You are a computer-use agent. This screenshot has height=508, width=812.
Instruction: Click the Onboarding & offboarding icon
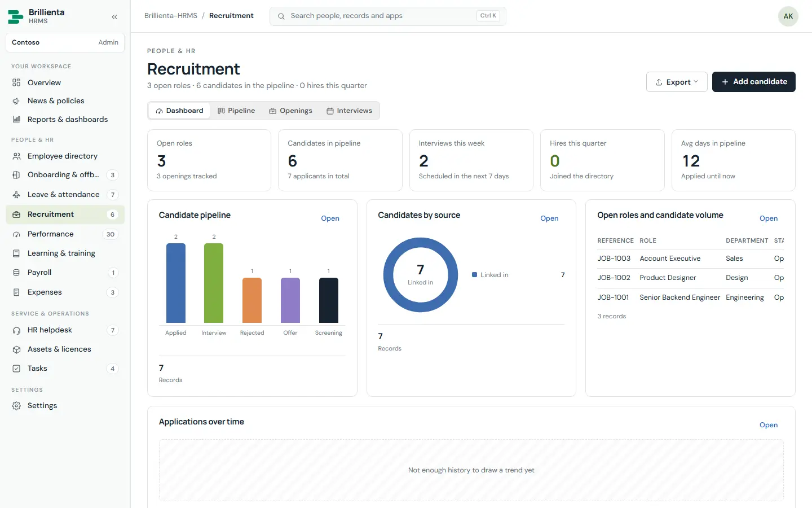[16, 175]
